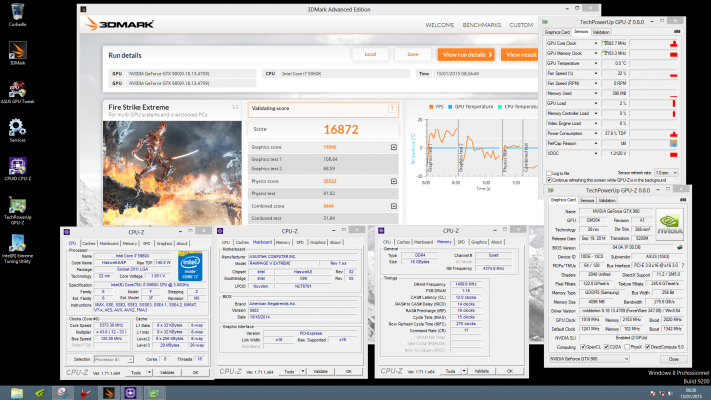Click the NVIDIA logo in GPU-Z
The image size is (711, 400).
[670, 224]
